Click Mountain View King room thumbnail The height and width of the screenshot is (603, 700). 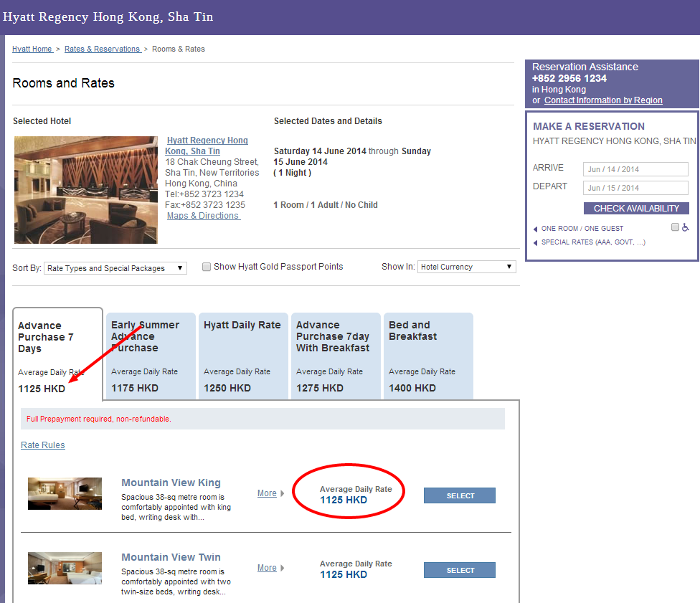click(x=65, y=493)
